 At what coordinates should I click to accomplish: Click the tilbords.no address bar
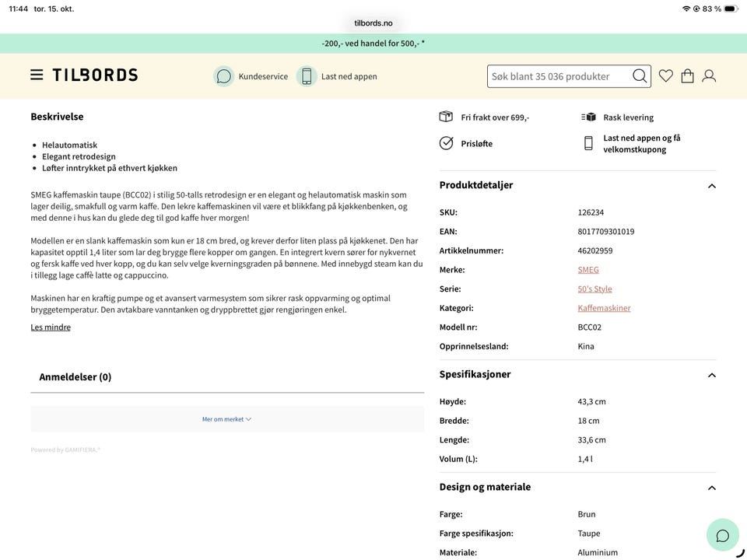(373, 23)
